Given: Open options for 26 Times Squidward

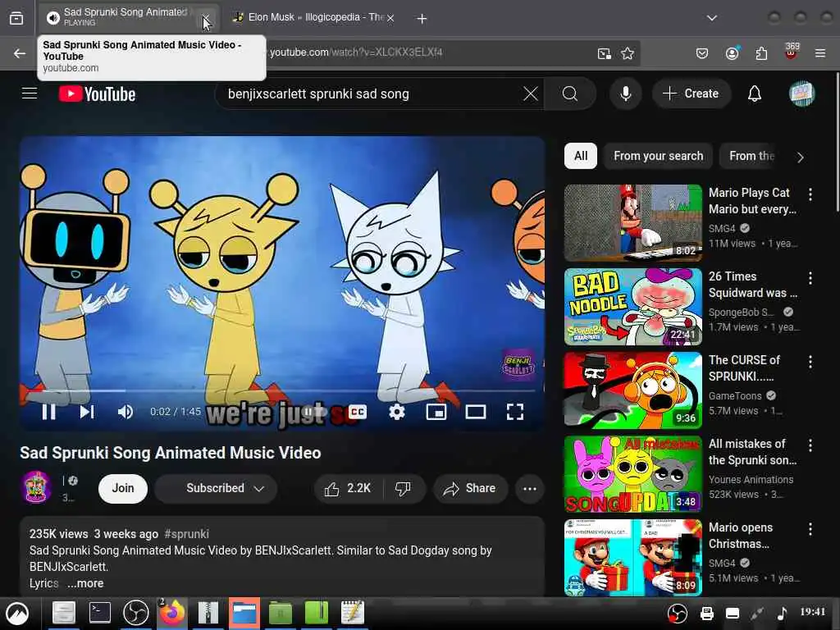Looking at the screenshot, I should point(810,277).
